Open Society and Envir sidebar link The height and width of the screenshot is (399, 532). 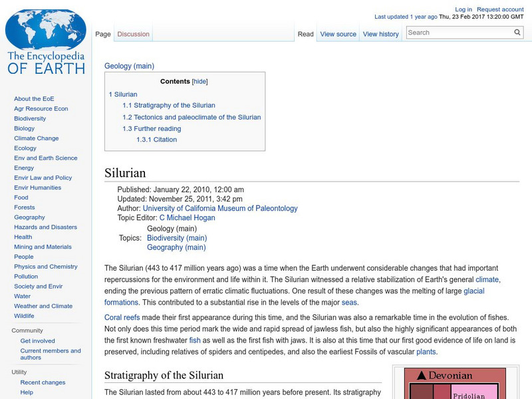point(39,286)
